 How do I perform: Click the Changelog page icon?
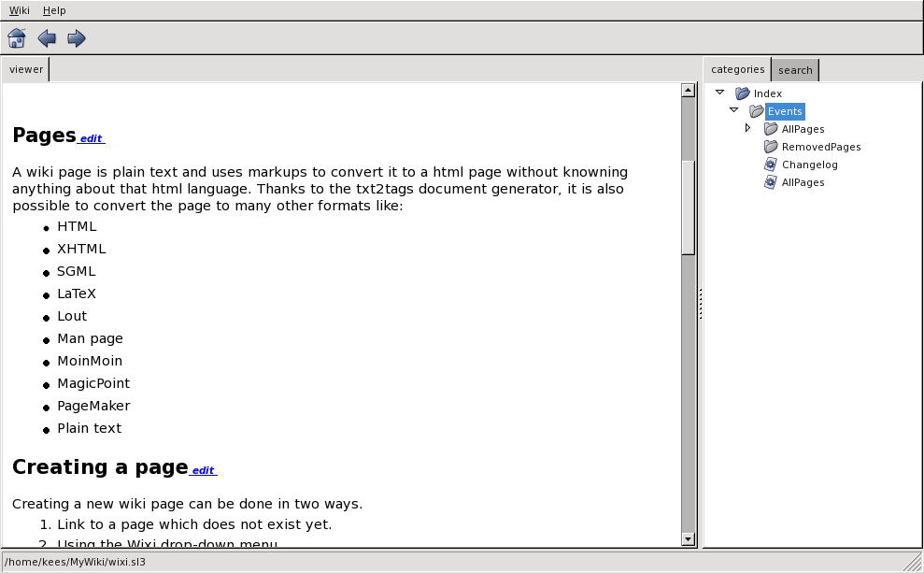pyautogui.click(x=771, y=165)
